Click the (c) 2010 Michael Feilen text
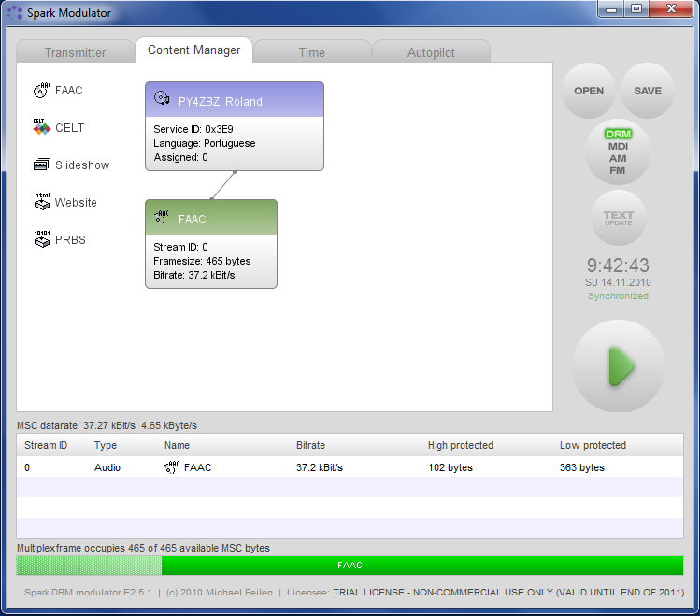700x616 pixels. 220,593
